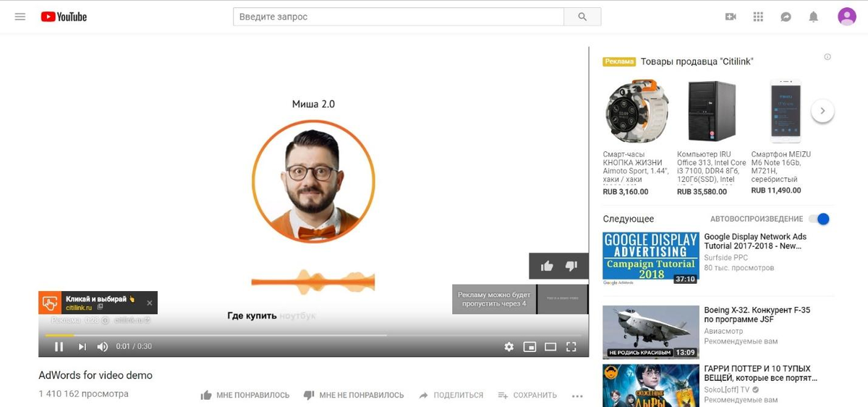This screenshot has width=868, height=407.
Task: Toggle the "Автовоспроизведение" autoplay switch
Action: coord(819,219)
